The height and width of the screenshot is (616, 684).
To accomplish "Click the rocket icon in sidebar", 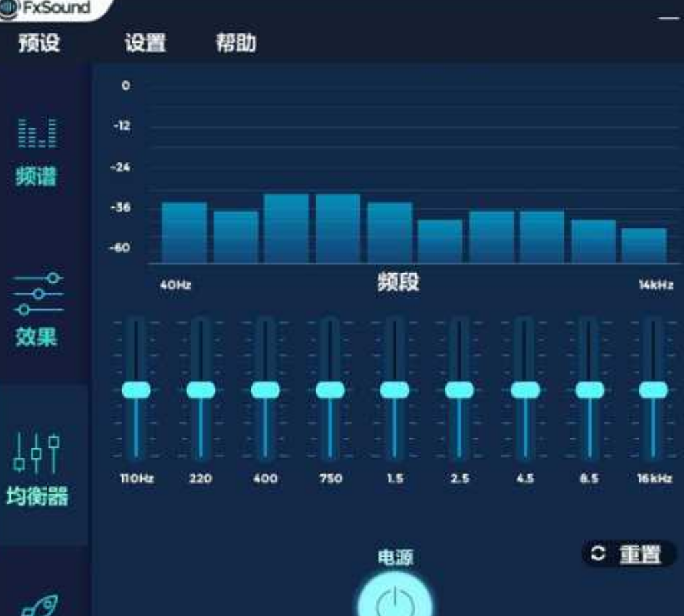I will pos(40,606).
